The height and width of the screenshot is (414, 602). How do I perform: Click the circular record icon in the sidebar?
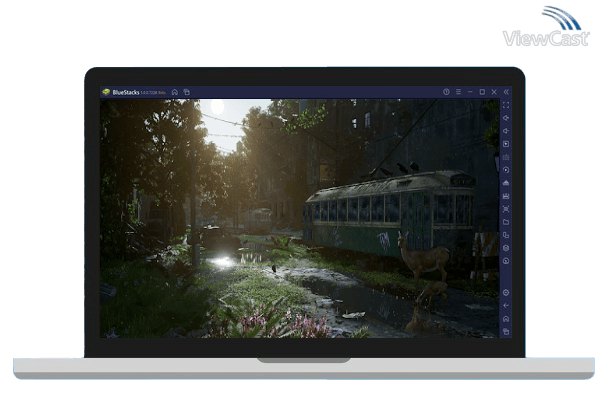pos(506,170)
